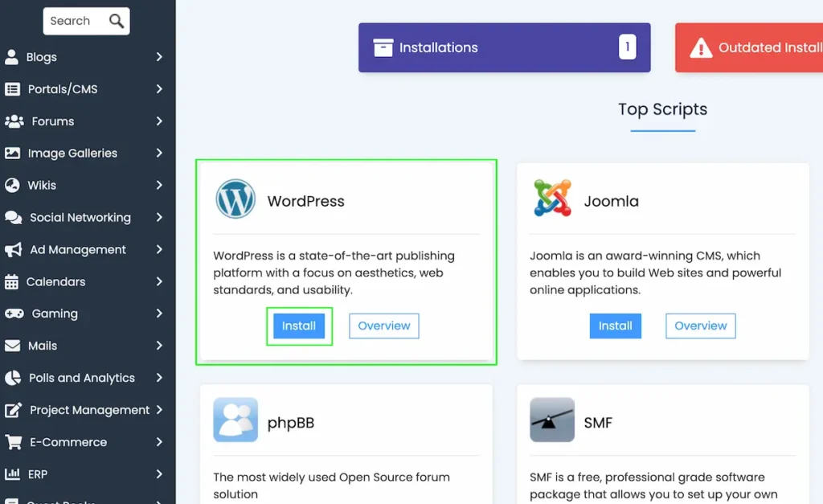
Task: View the Joomla Overview
Action: 700,326
